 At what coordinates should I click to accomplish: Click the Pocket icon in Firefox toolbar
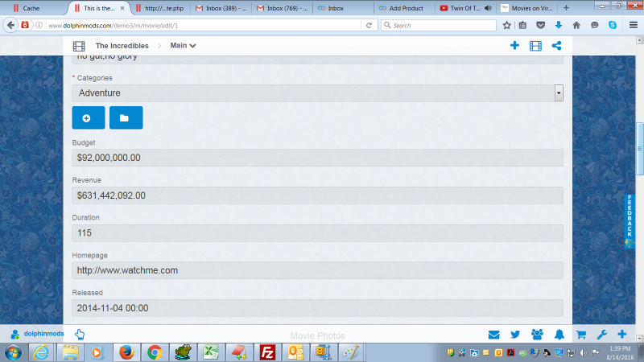point(540,25)
